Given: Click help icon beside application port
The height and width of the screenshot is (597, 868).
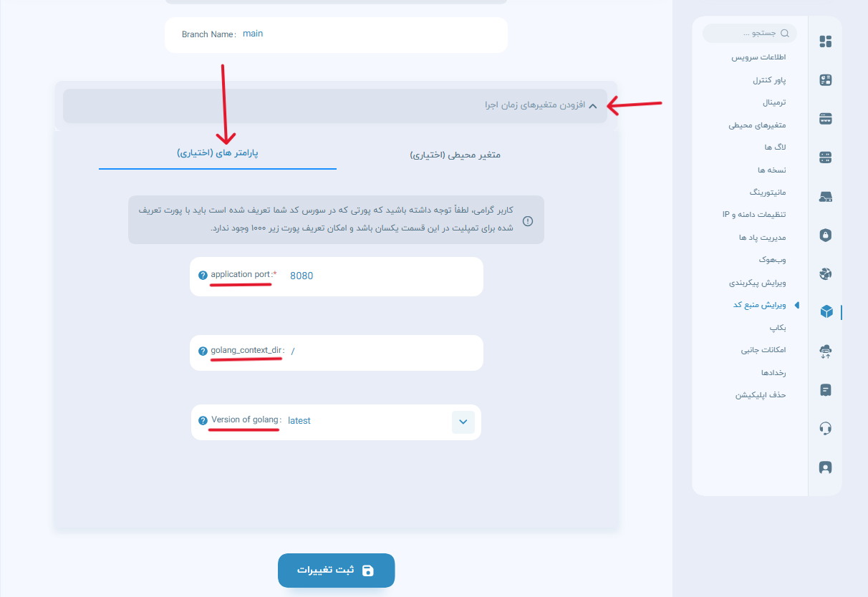Looking at the screenshot, I should coord(203,275).
